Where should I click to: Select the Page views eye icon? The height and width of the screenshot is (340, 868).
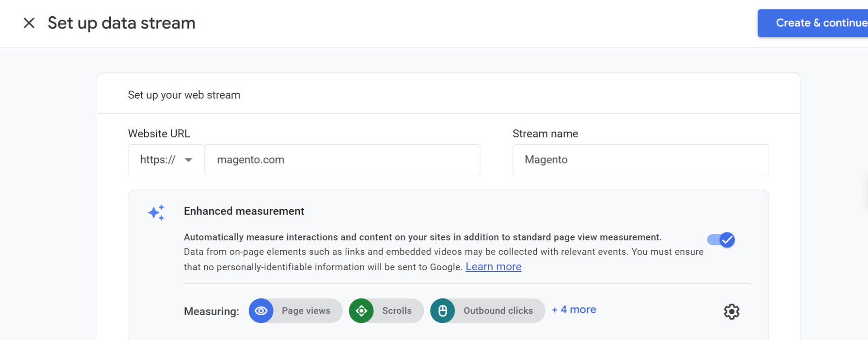(261, 311)
